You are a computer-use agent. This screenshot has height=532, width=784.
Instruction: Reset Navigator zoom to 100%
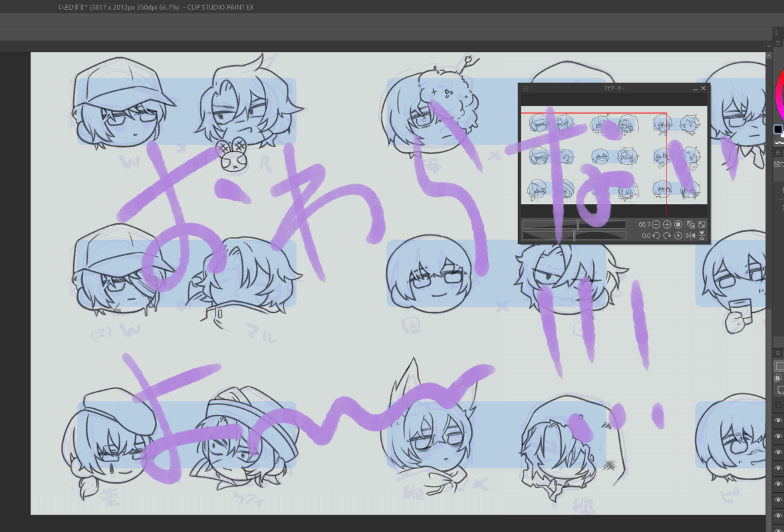[x=678, y=225]
